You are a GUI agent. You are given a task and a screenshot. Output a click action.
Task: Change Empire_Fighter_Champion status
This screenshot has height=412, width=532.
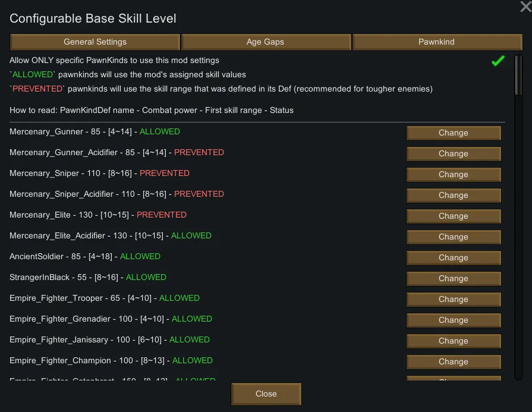[x=454, y=362]
